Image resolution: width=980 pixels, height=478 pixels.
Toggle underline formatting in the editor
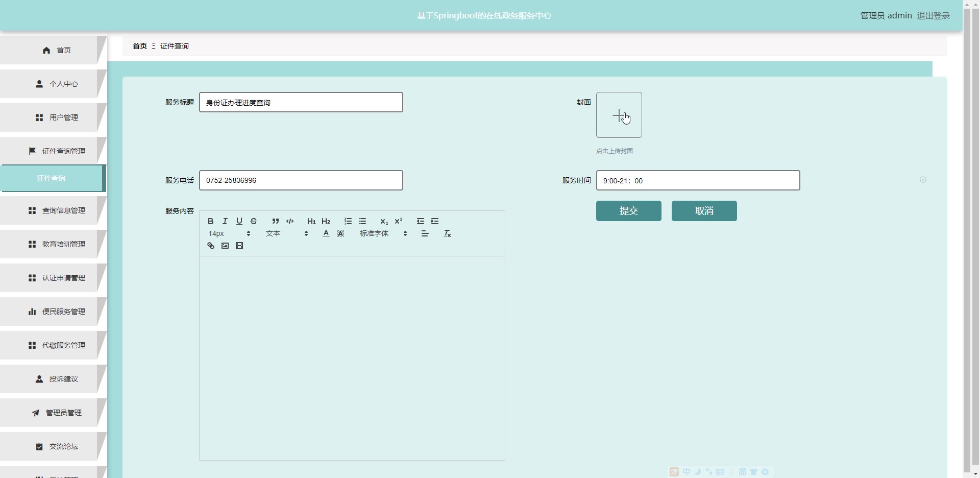239,221
